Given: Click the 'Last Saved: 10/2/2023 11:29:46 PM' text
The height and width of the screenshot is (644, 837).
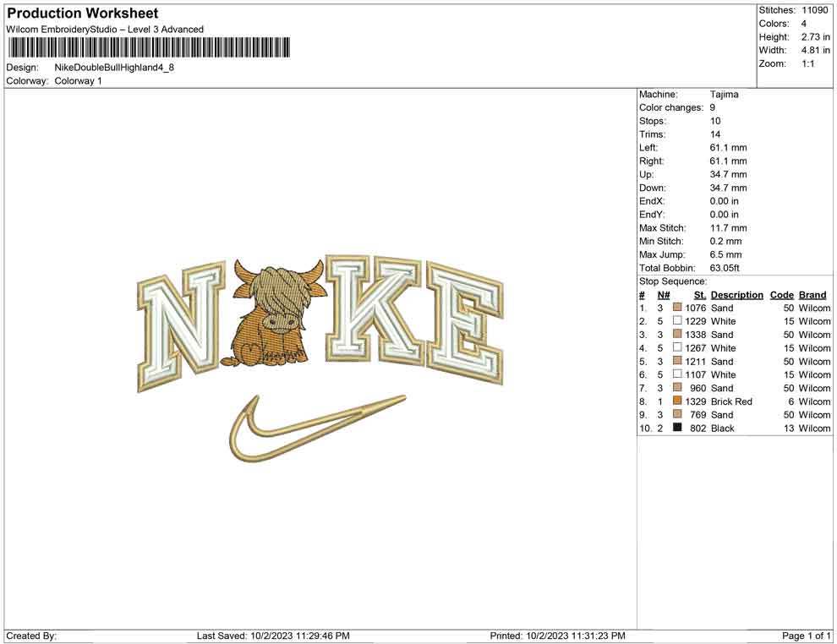Looking at the screenshot, I should click(x=273, y=636).
